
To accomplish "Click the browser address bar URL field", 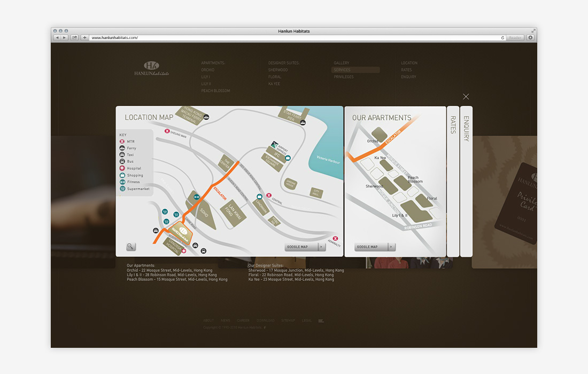I will (x=294, y=38).
